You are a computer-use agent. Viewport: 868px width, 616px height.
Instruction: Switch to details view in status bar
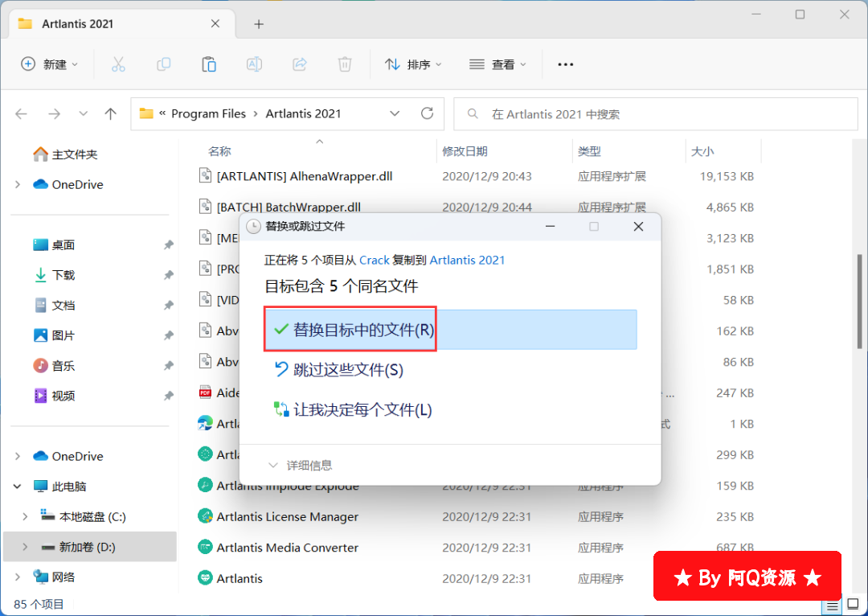832,606
